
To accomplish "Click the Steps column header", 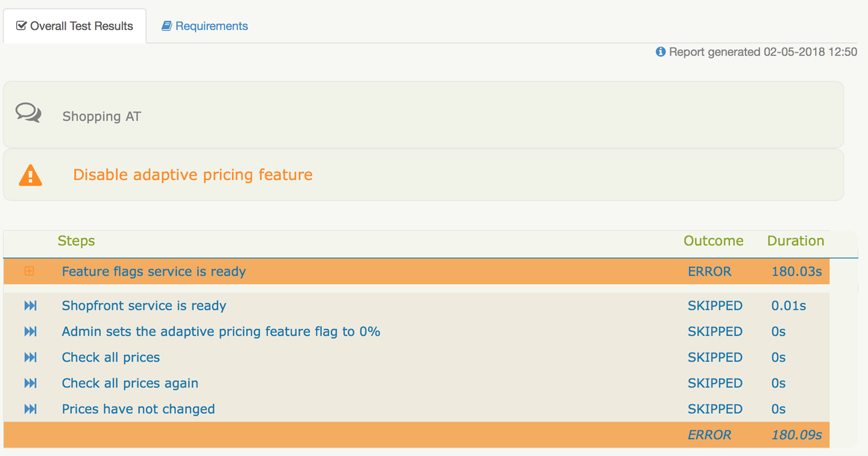I will (x=76, y=241).
